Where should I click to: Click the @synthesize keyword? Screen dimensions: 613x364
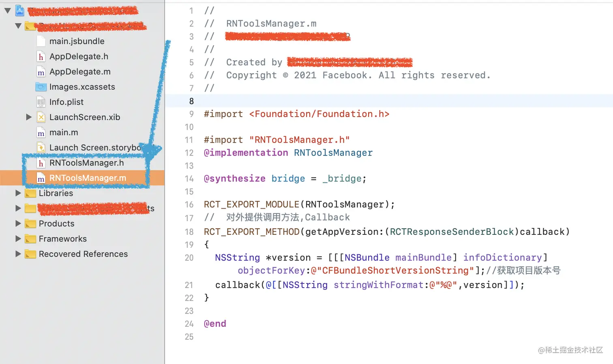pos(234,179)
